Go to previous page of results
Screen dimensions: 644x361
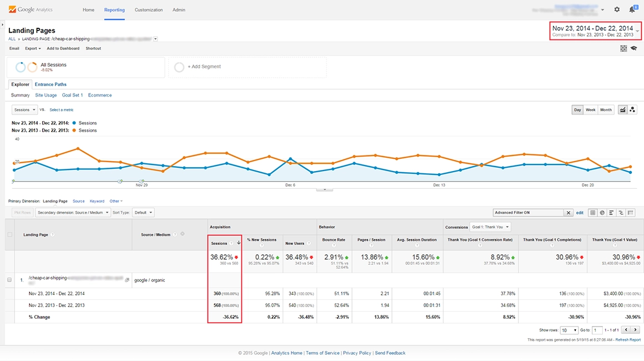pos(626,330)
